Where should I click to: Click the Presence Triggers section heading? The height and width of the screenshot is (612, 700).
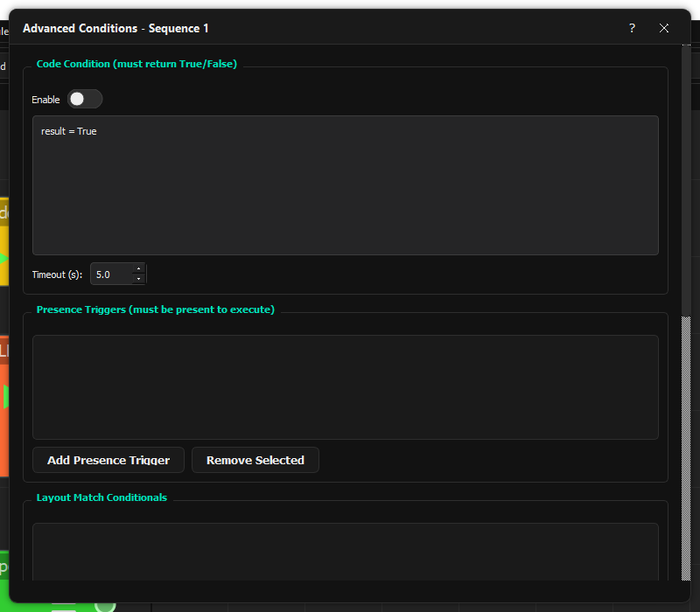click(x=155, y=309)
